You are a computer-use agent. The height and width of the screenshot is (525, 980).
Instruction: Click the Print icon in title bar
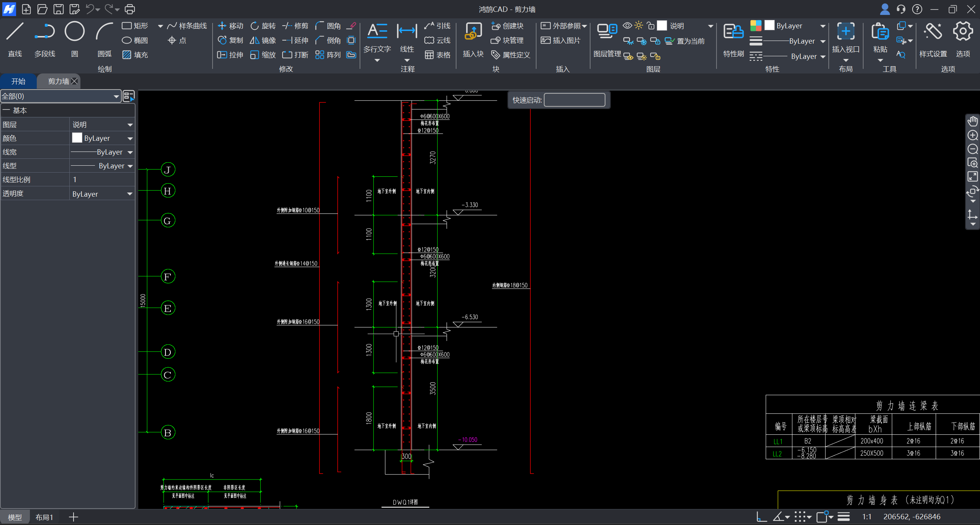pyautogui.click(x=130, y=9)
